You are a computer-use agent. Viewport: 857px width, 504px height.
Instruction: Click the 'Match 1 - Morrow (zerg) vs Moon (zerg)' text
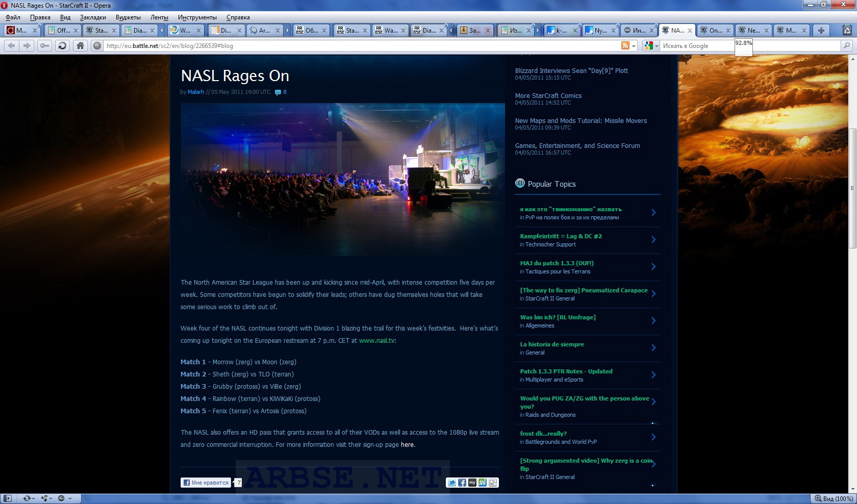[x=238, y=362]
